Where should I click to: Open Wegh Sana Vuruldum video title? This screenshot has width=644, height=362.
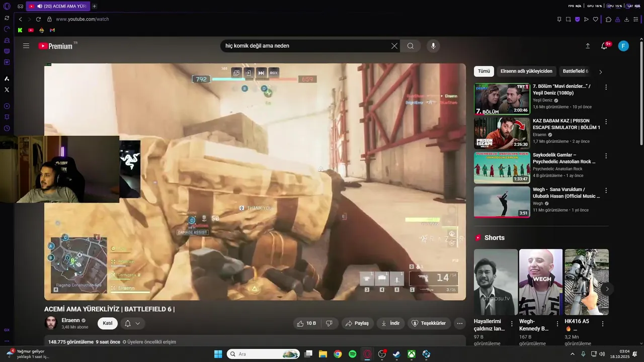pos(566,193)
